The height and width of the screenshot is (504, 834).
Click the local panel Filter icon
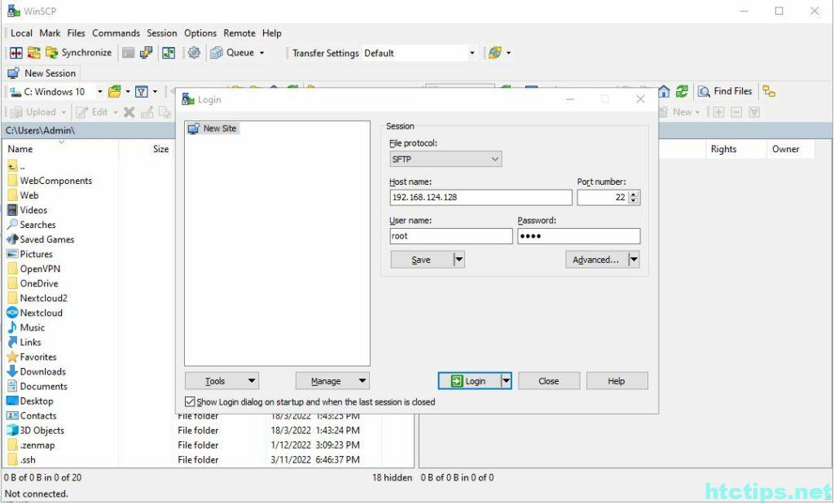pyautogui.click(x=142, y=91)
